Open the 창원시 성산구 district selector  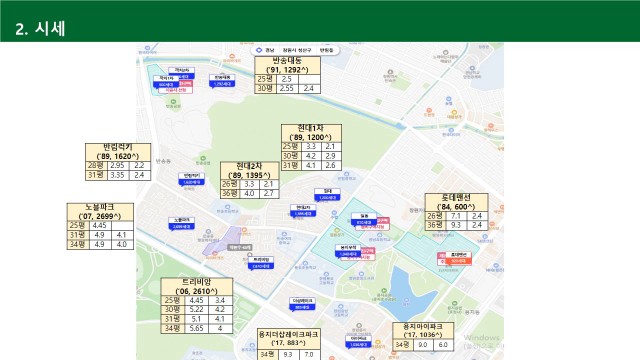click(297, 50)
